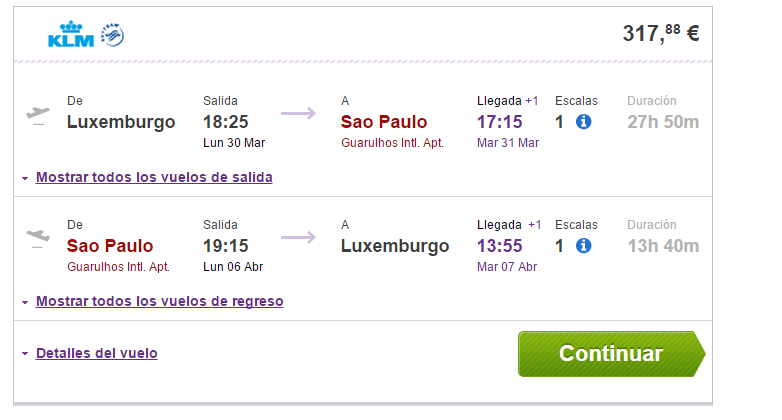Click the 27h 50m duration text
This screenshot has width=782, height=420.
click(x=663, y=122)
